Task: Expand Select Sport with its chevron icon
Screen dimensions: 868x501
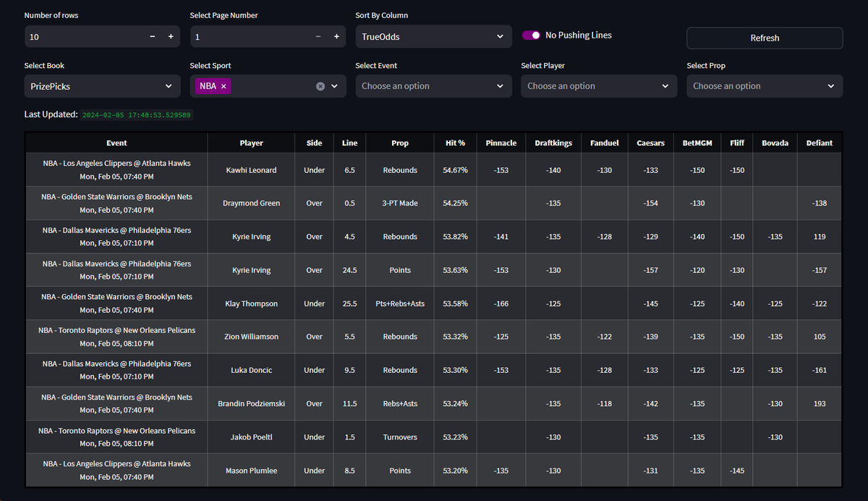Action: pyautogui.click(x=334, y=85)
